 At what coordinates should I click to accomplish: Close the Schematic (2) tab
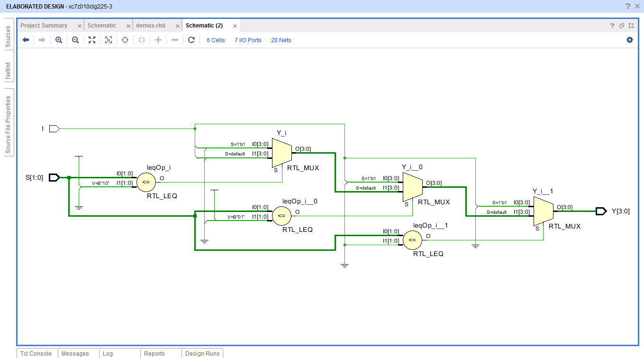pyautogui.click(x=235, y=26)
